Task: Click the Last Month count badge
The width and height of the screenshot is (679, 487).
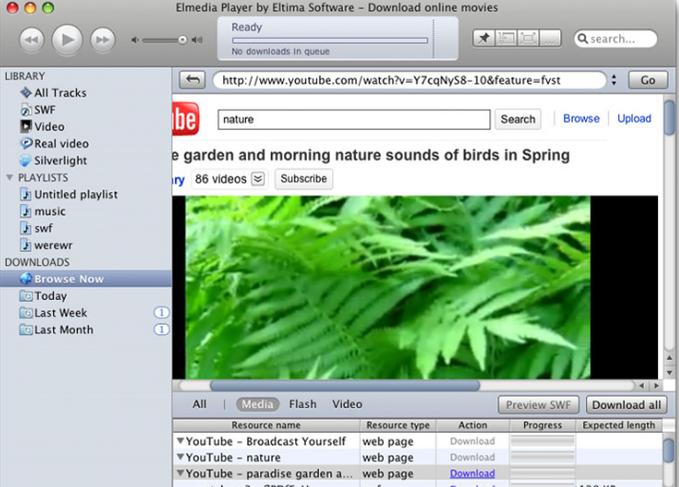Action: point(161,329)
